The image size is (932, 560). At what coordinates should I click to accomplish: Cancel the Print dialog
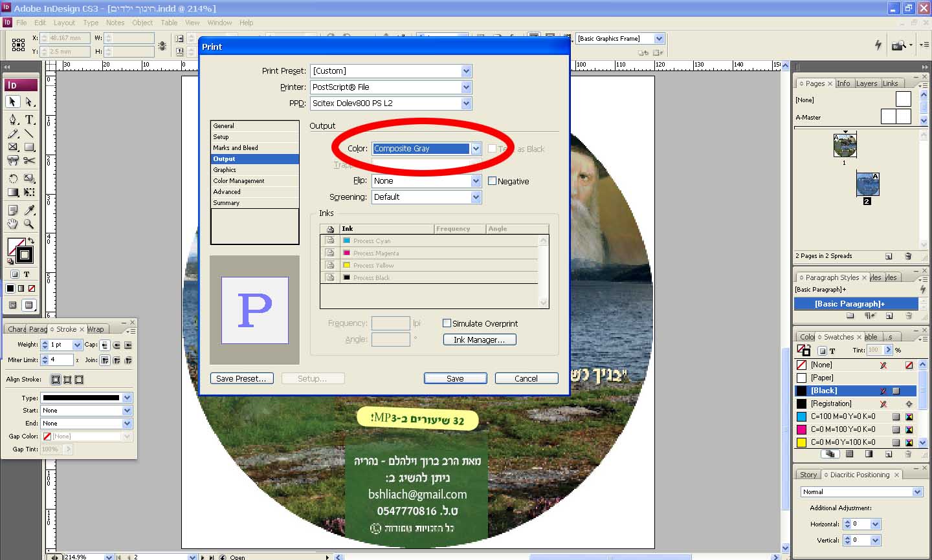click(x=526, y=379)
